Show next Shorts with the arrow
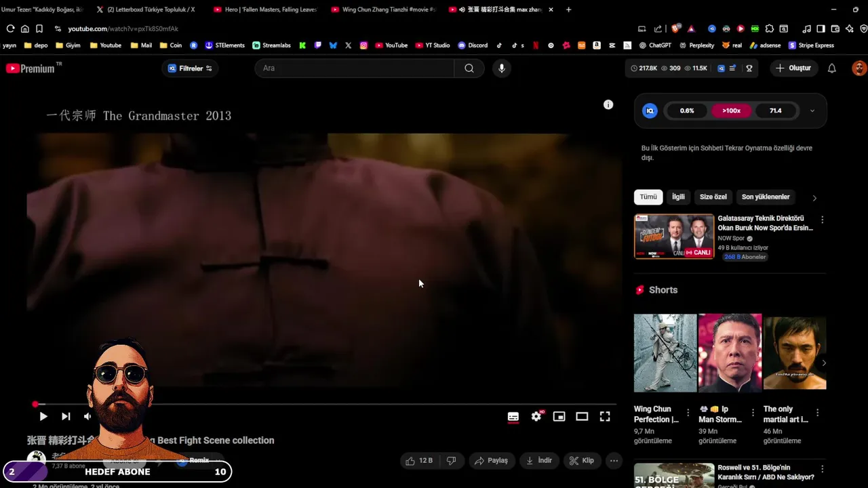The image size is (868, 488). click(x=824, y=363)
